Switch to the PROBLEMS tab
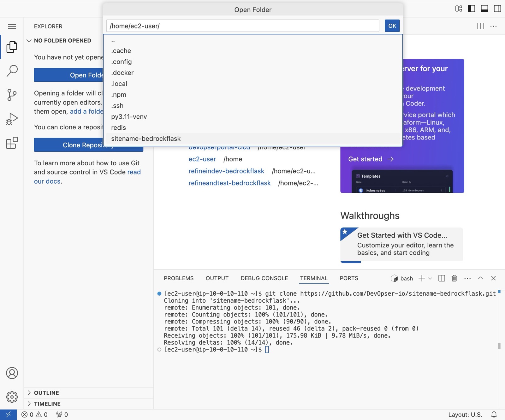Image resolution: width=505 pixels, height=420 pixels. point(179,278)
